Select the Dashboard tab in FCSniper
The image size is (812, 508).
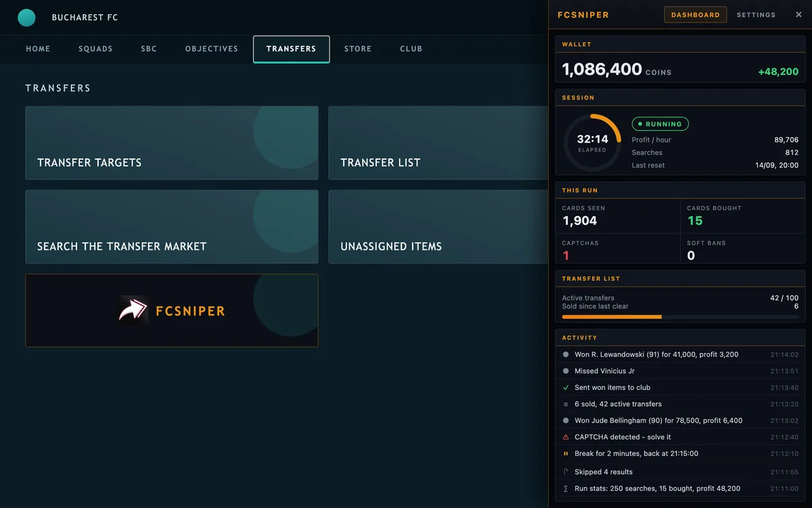pos(696,15)
